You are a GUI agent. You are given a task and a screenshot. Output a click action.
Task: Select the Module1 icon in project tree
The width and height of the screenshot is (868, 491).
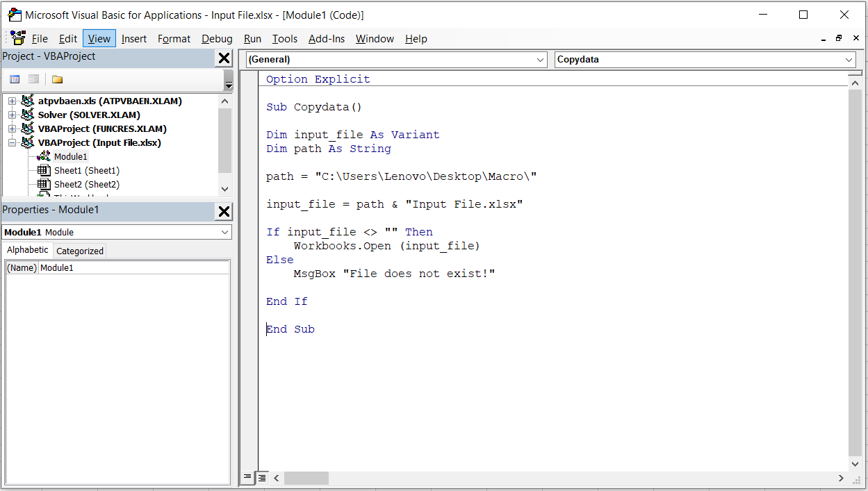click(44, 157)
